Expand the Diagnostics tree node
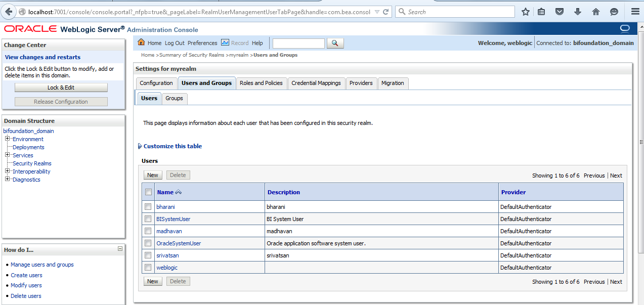Image resolution: width=644 pixels, height=305 pixels. coord(7,179)
